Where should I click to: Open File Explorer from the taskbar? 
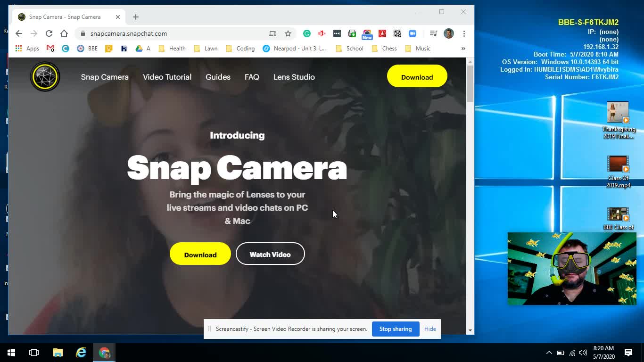click(58, 353)
